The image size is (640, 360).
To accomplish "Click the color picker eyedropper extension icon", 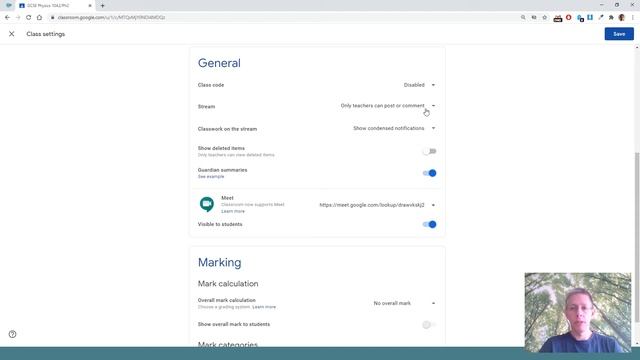I will 600,18.
